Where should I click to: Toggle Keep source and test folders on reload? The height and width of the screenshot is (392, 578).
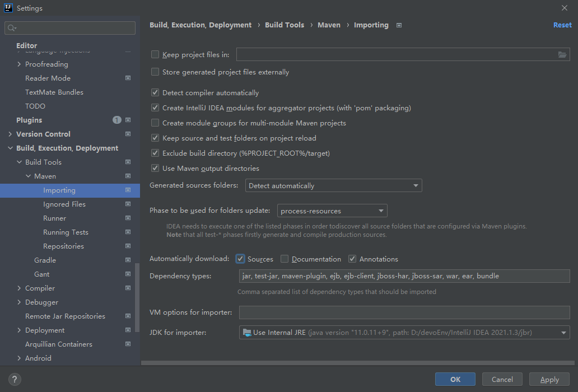(155, 138)
